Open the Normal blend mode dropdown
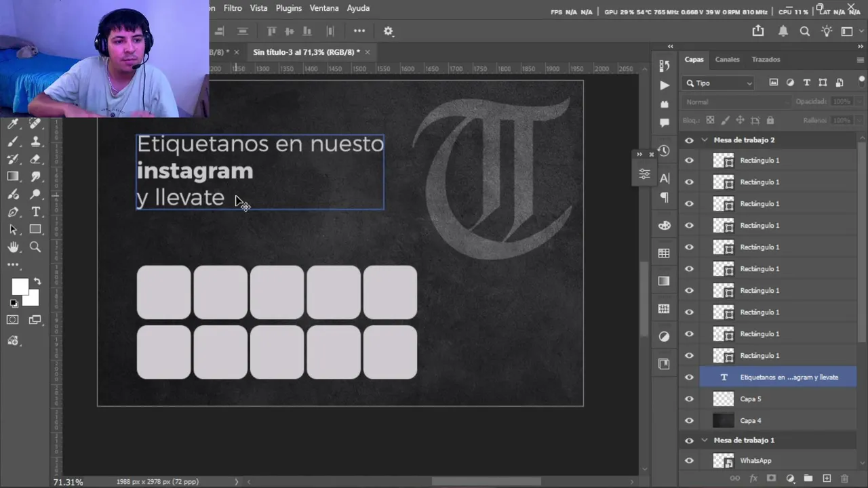The image size is (868, 488). tap(736, 102)
